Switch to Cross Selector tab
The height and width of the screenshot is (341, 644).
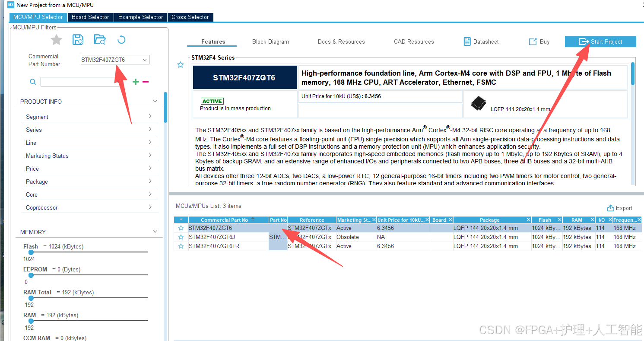[x=190, y=17]
